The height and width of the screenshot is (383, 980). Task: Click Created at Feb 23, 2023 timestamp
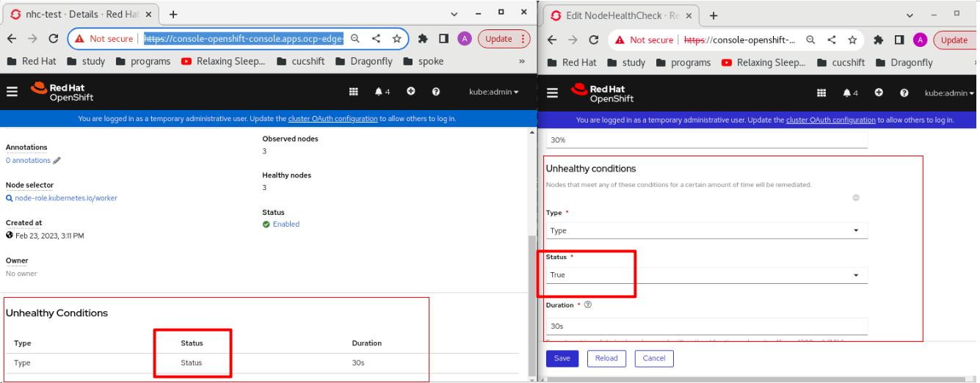tap(50, 236)
